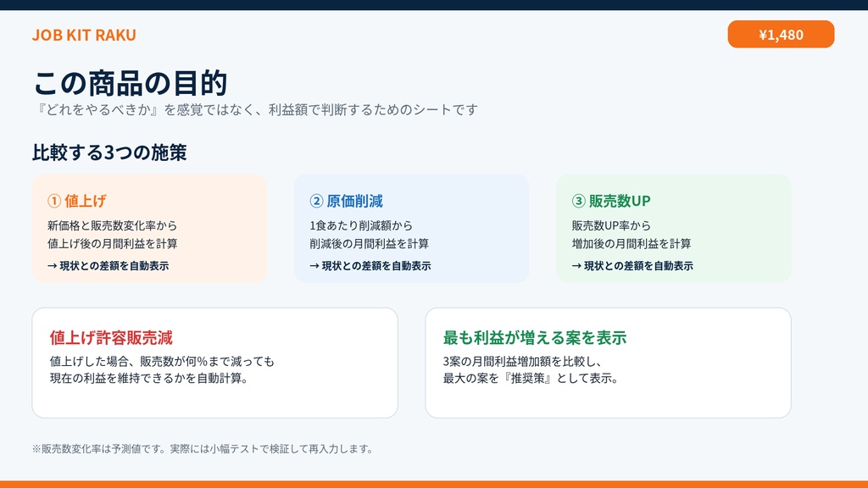868x488 pixels.
Task: Click the ② 原価削減 card title
Action: [x=347, y=201]
